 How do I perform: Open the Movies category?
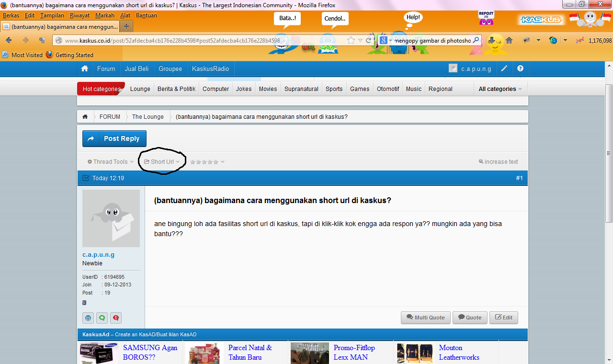[268, 89]
